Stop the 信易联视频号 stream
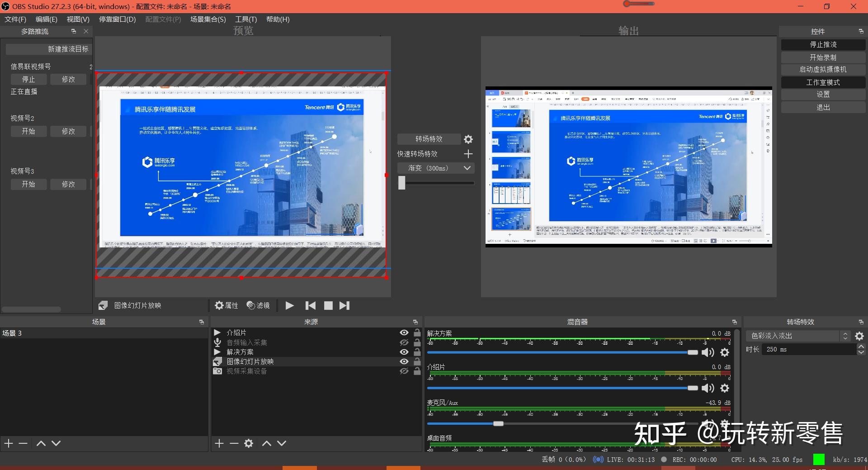The width and height of the screenshot is (868, 470). [28, 79]
